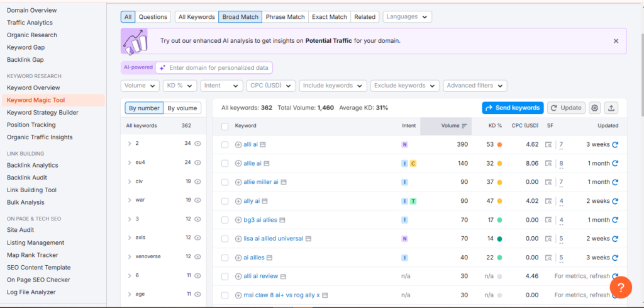Close the AI analysis banner
Viewport: 644px width, 308px height.
616,41
